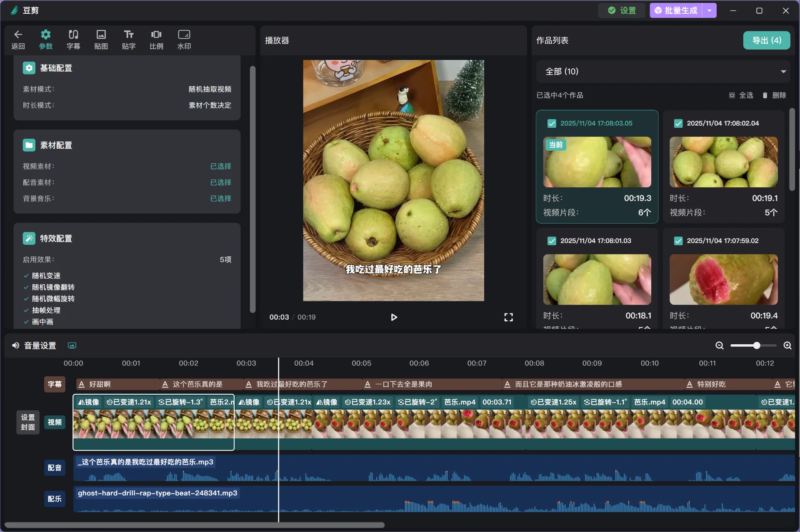Play the video preview

(394, 317)
